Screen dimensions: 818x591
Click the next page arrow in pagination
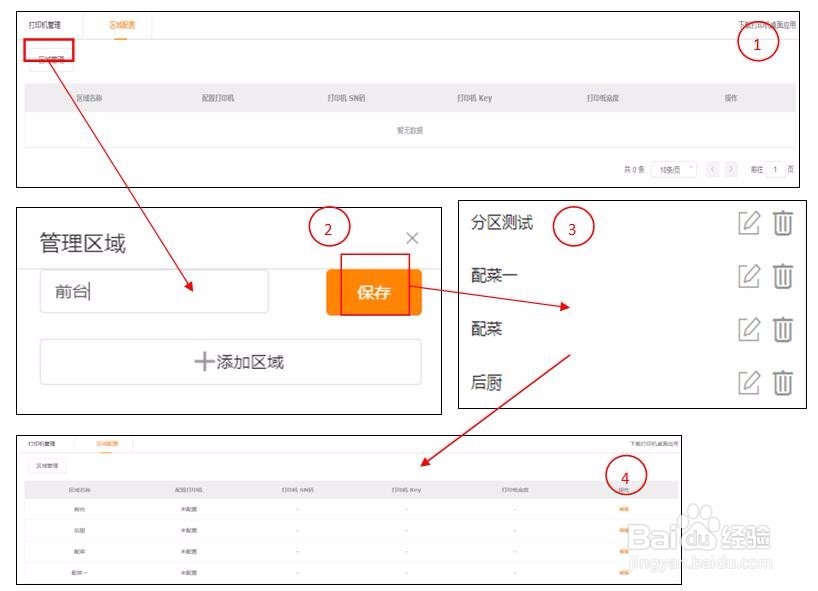(730, 168)
